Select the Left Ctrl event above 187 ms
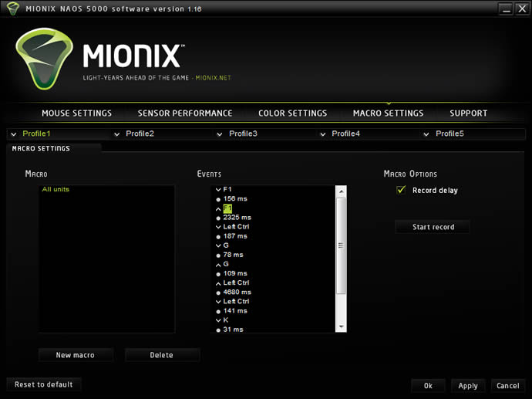The width and height of the screenshot is (532, 399). (x=236, y=226)
